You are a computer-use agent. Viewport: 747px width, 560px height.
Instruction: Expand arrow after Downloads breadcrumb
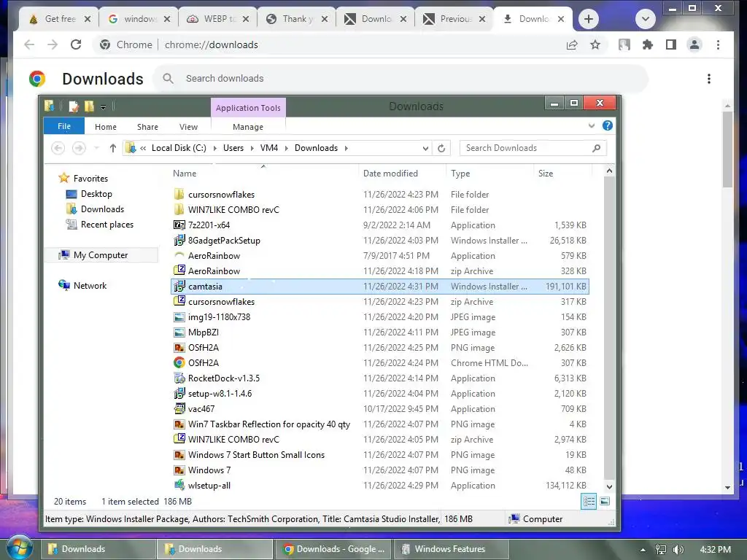(x=347, y=148)
